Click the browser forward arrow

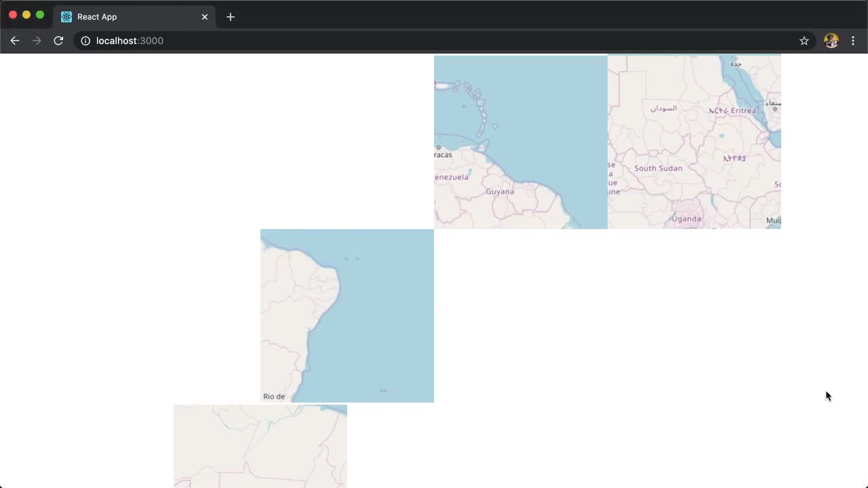pyautogui.click(x=37, y=41)
